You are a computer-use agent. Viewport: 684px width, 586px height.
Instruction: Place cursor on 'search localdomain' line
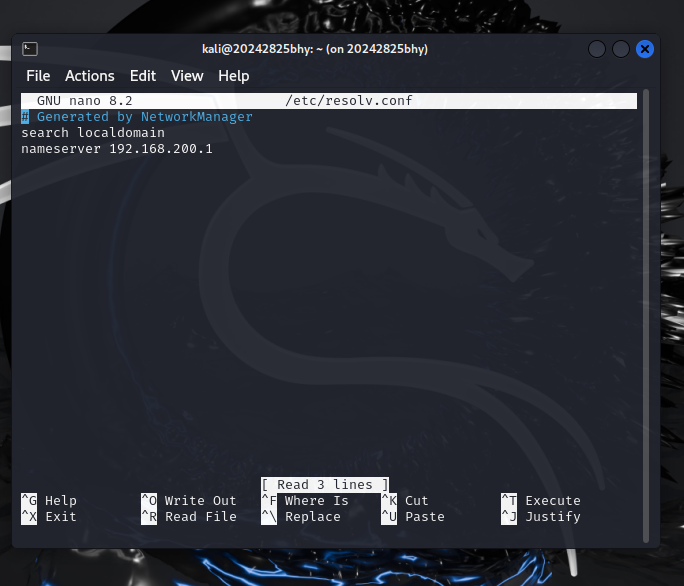pos(93,133)
